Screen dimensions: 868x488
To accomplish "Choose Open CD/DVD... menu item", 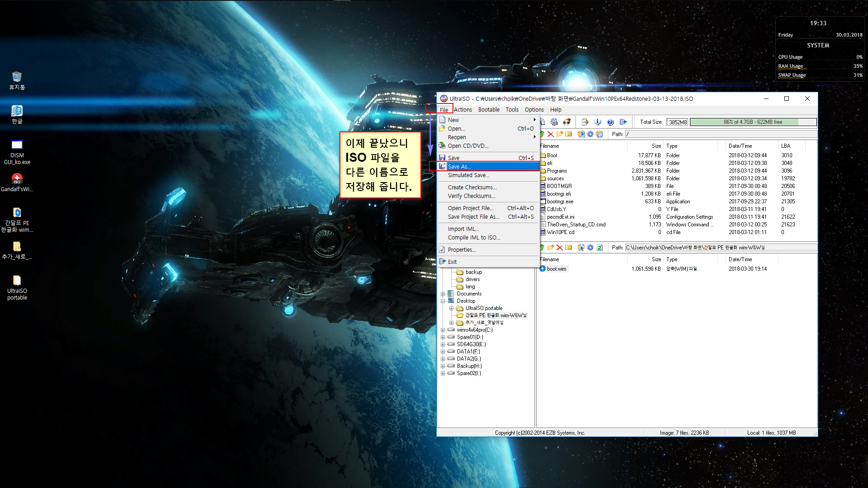I will click(488, 146).
